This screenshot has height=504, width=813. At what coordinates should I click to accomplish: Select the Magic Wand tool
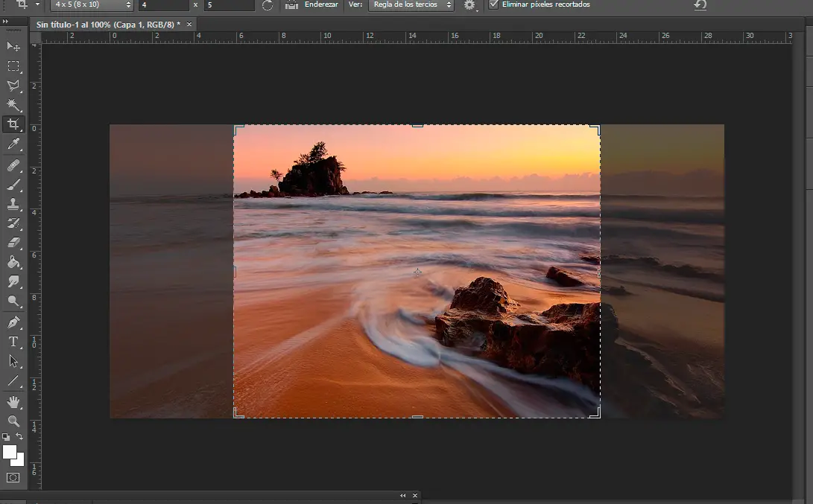[x=13, y=105]
